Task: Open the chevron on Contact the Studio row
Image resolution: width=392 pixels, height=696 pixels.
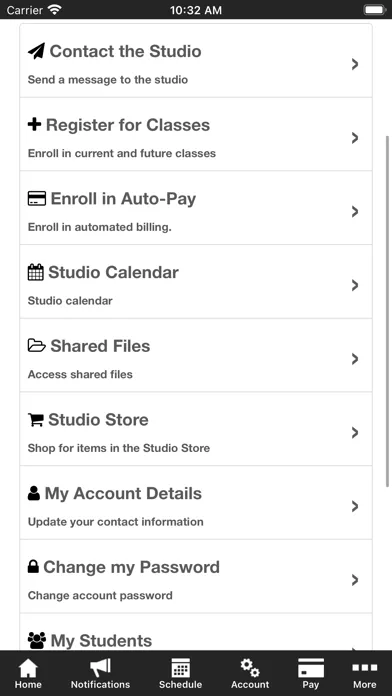Action: click(x=355, y=64)
